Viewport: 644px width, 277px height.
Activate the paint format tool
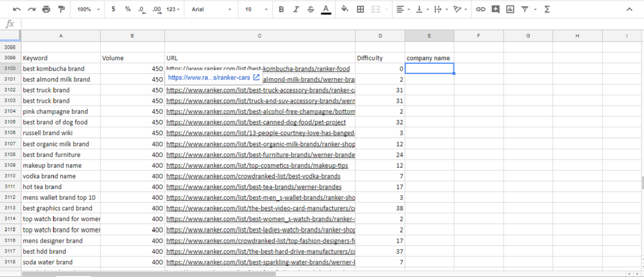pyautogui.click(x=61, y=9)
